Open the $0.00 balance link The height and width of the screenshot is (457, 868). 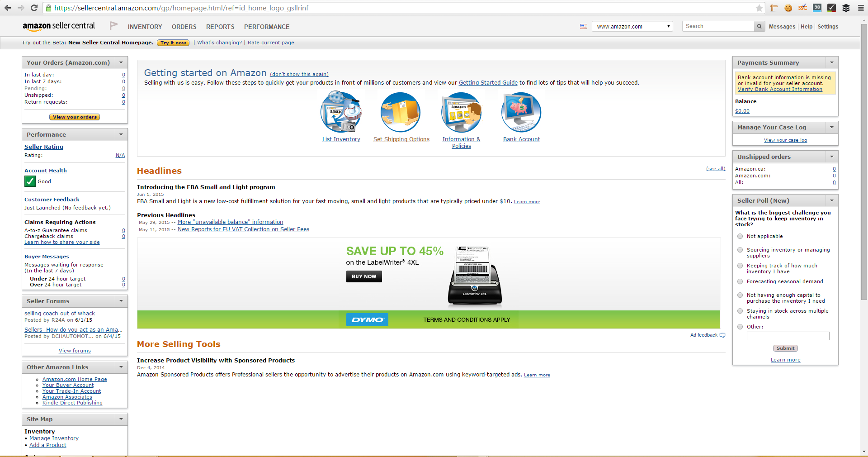[x=742, y=111]
